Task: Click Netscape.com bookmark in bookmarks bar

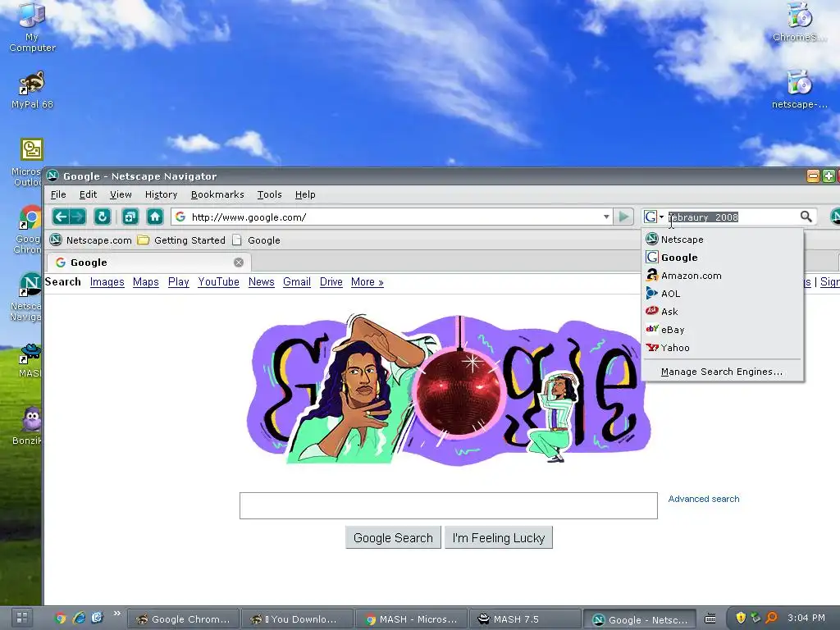Action: 91,240
